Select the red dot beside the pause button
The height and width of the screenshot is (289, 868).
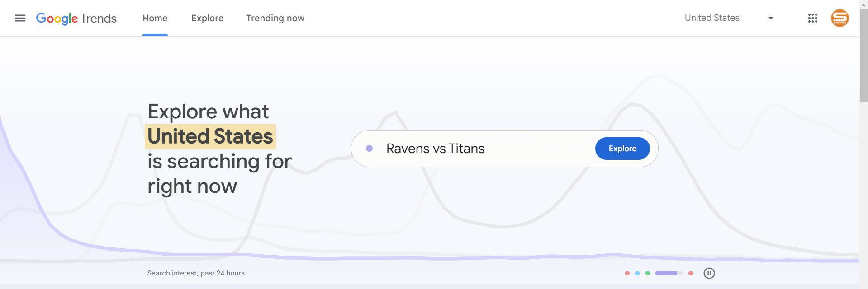point(691,273)
